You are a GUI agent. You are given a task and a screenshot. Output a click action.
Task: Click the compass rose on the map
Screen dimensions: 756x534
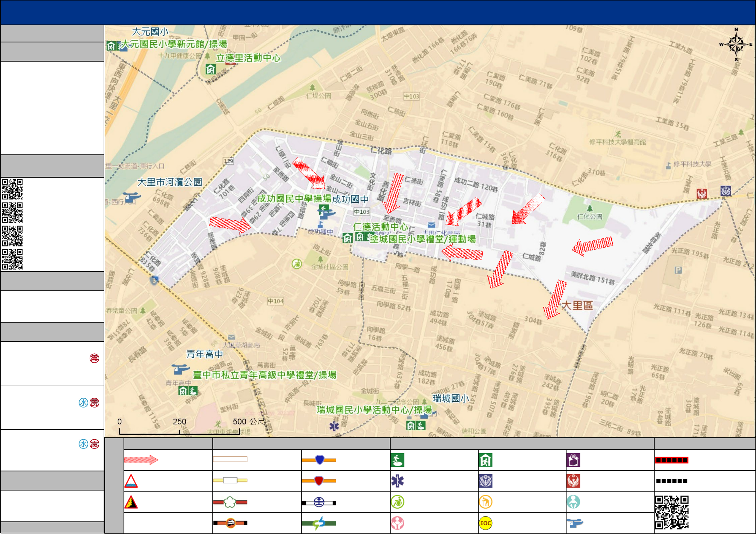[736, 45]
